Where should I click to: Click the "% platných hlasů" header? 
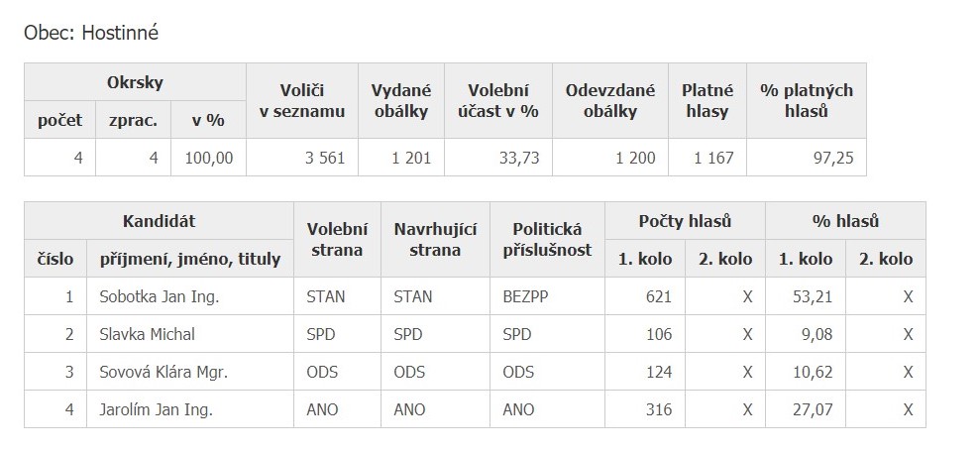tap(806, 101)
